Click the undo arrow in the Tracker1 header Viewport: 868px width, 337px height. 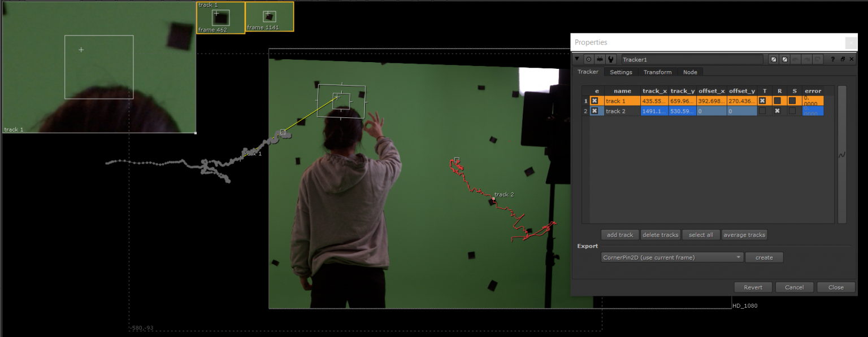click(x=796, y=59)
